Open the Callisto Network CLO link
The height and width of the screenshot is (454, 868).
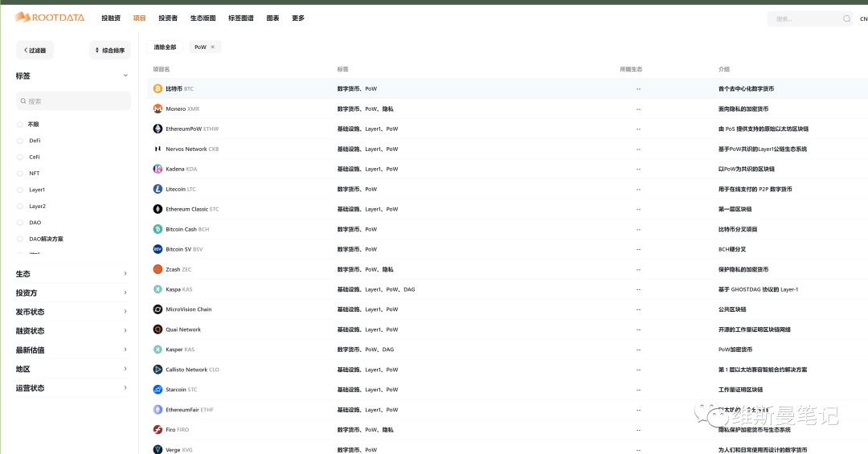[192, 370]
